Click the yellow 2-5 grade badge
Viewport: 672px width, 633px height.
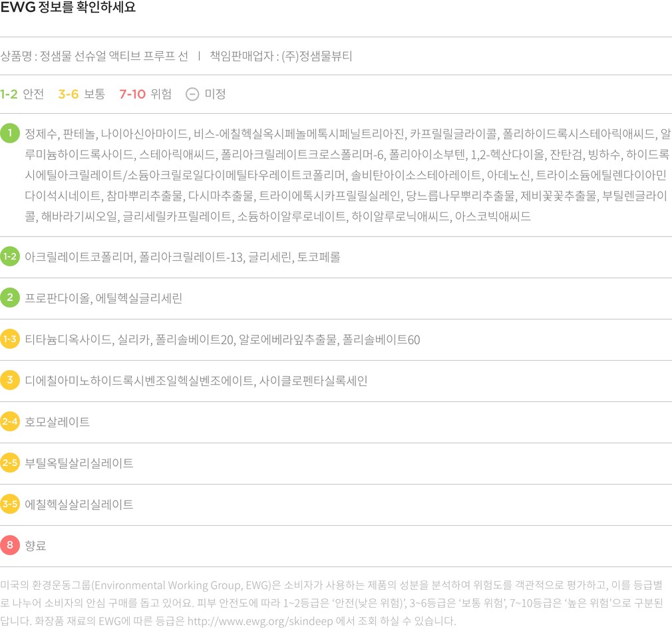(x=10, y=463)
